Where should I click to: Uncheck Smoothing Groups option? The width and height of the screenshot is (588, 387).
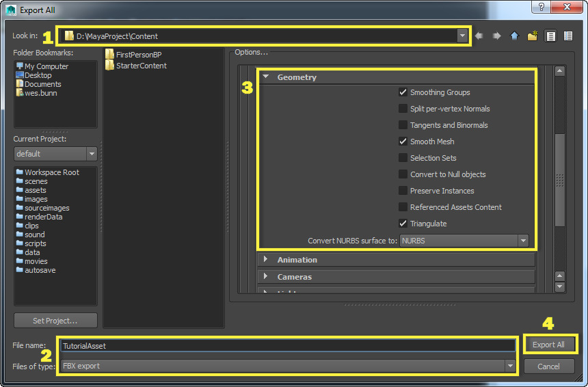403,92
